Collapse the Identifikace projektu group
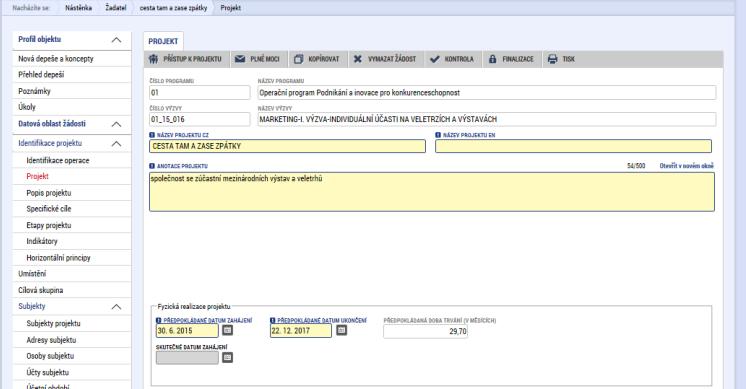The width and height of the screenshot is (746, 389). [116, 144]
